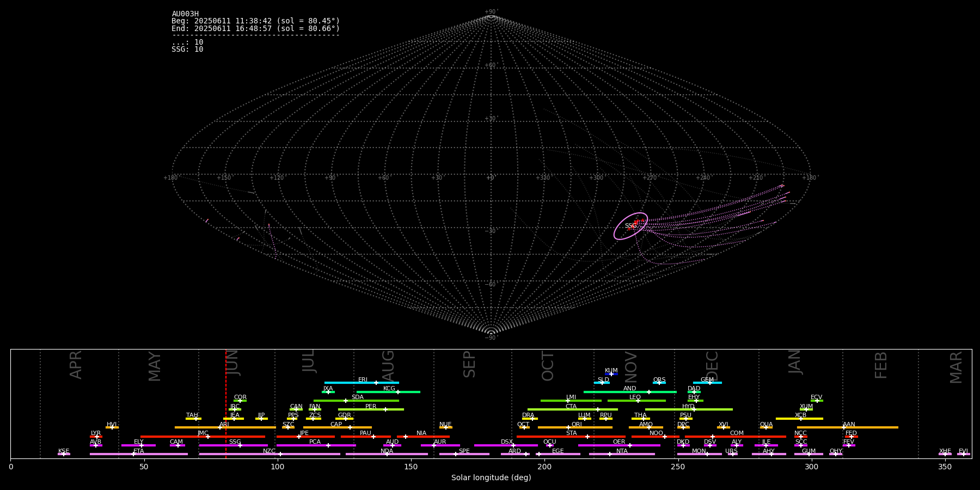
Task: Click the XUM shower label
Action: tap(806, 407)
